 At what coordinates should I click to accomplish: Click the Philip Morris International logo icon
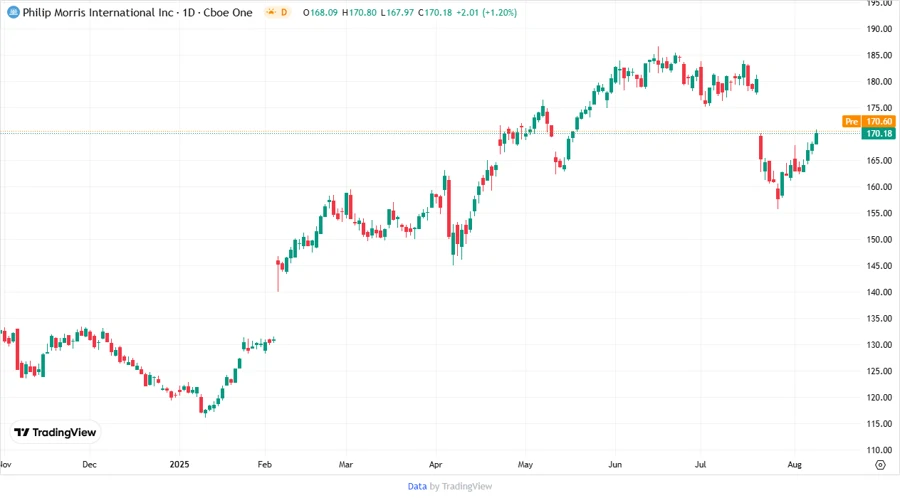tap(13, 12)
